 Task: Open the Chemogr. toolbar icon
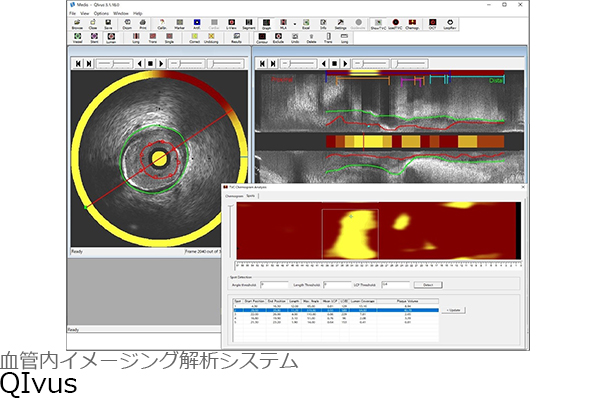[412, 24]
